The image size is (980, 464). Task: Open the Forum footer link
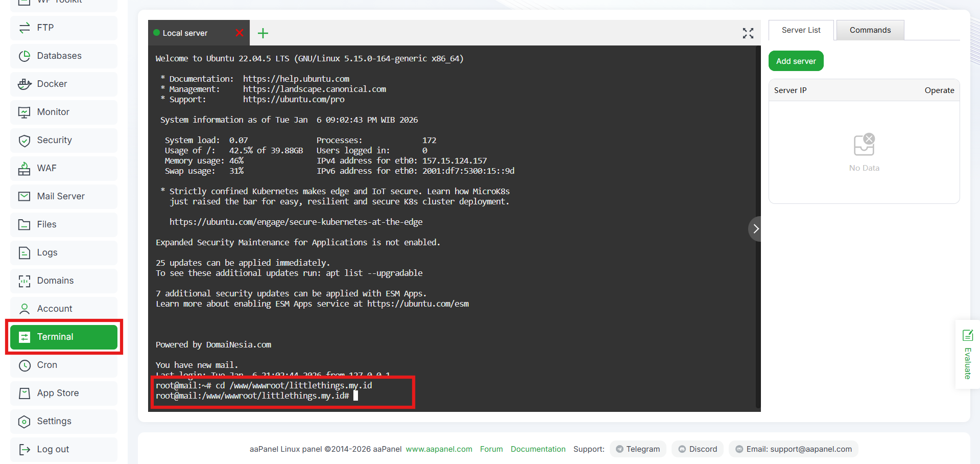coord(491,449)
